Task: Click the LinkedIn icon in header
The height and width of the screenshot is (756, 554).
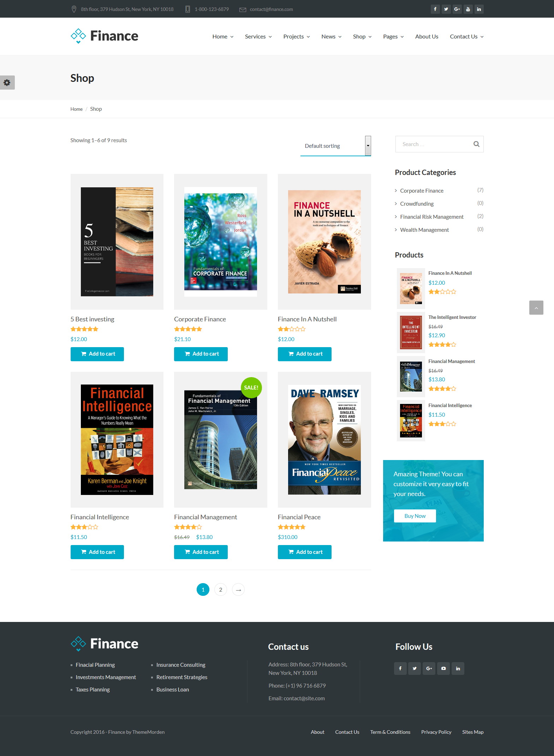Action: pyautogui.click(x=479, y=9)
